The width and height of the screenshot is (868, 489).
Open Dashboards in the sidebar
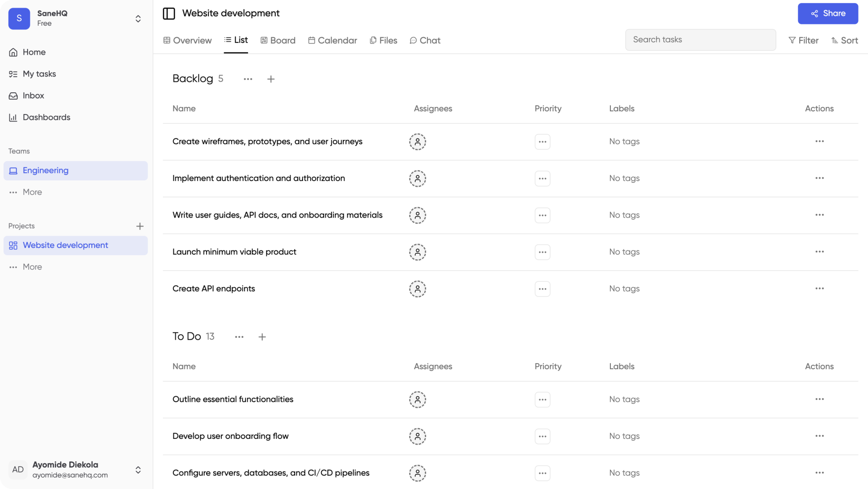click(x=46, y=118)
